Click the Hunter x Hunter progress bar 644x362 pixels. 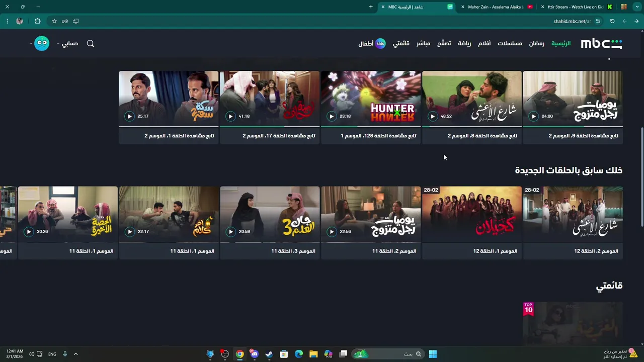click(x=371, y=126)
